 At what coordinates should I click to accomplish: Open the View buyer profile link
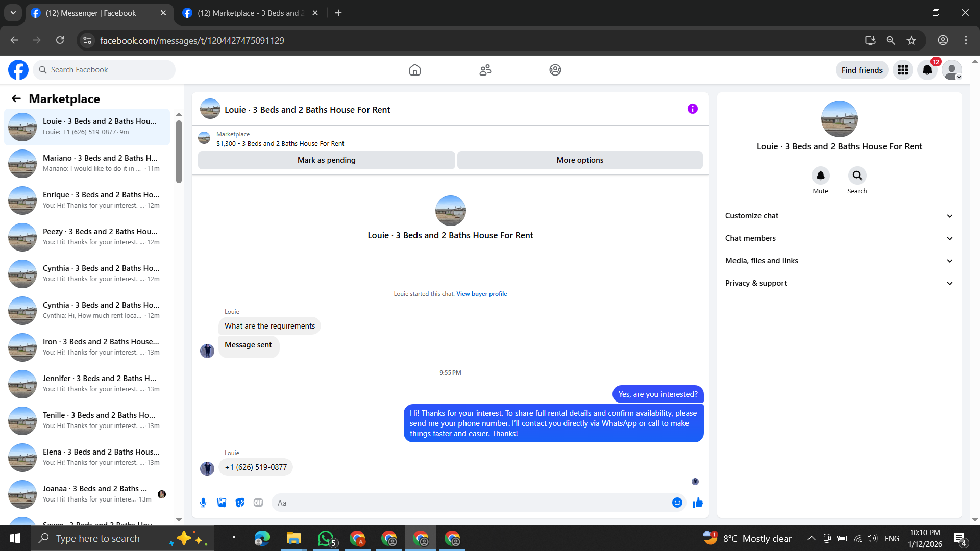(481, 294)
